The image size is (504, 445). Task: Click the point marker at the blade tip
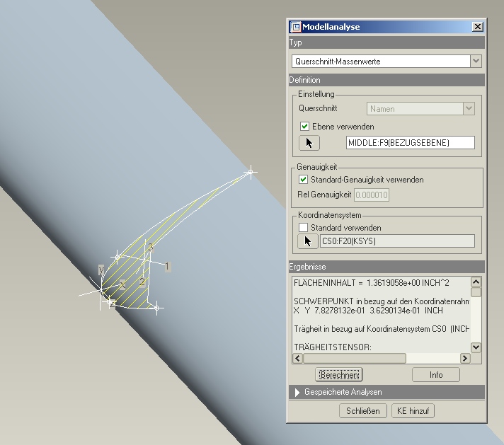pyautogui.click(x=251, y=172)
